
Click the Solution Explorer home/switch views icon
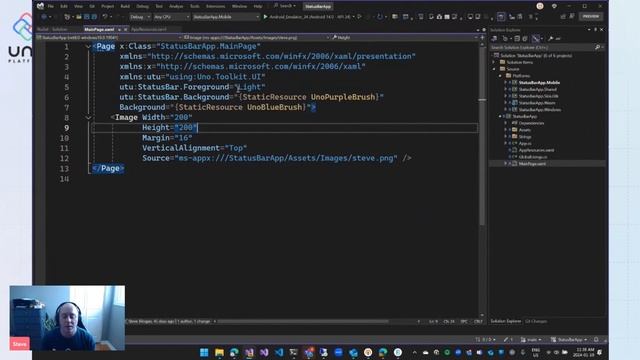tap(494, 38)
